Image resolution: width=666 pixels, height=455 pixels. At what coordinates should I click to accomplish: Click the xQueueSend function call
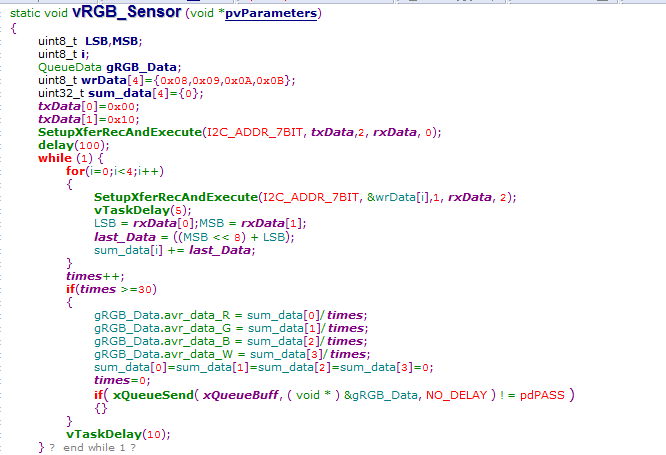point(156,395)
